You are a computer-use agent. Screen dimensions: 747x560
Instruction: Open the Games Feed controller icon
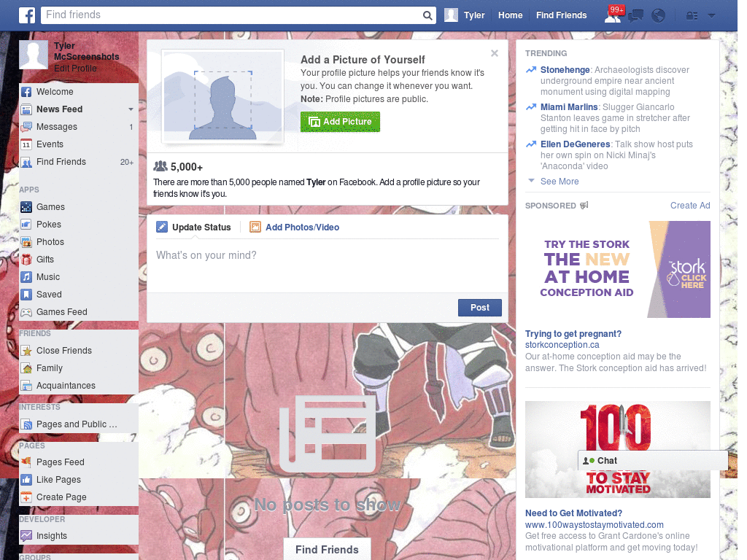tap(26, 312)
